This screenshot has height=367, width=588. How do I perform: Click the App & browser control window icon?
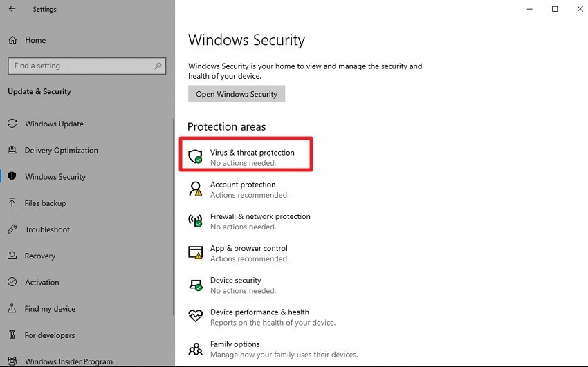tap(195, 253)
